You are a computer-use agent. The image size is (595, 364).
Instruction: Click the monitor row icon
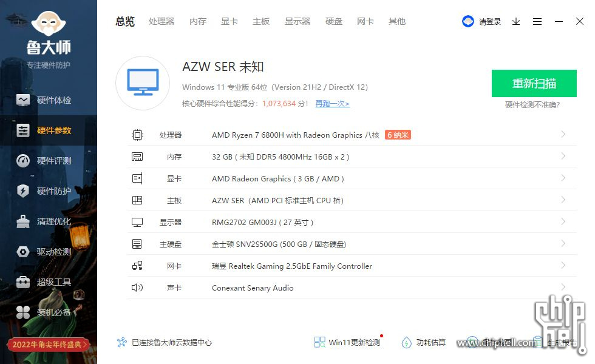click(137, 222)
